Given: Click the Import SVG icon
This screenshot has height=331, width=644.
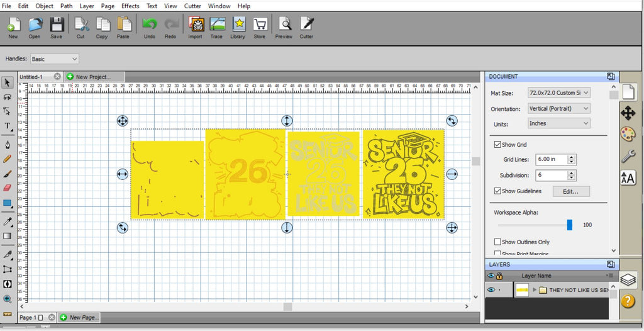Looking at the screenshot, I should coord(196,28).
